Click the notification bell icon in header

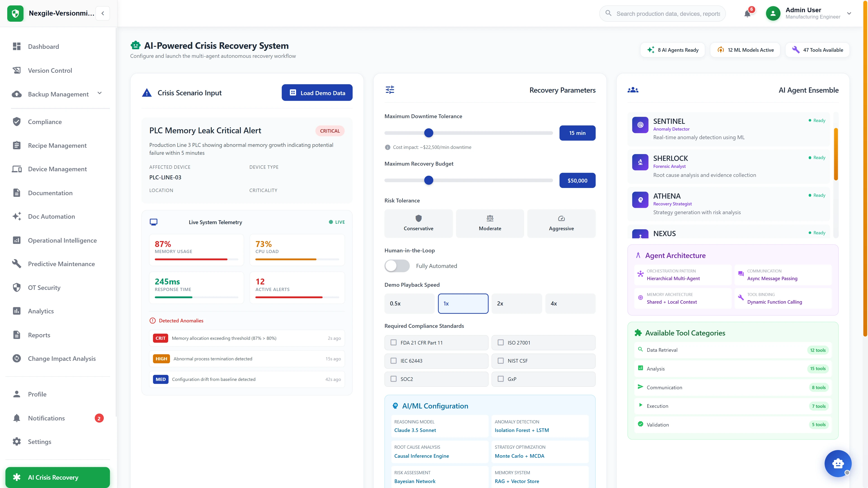click(747, 14)
